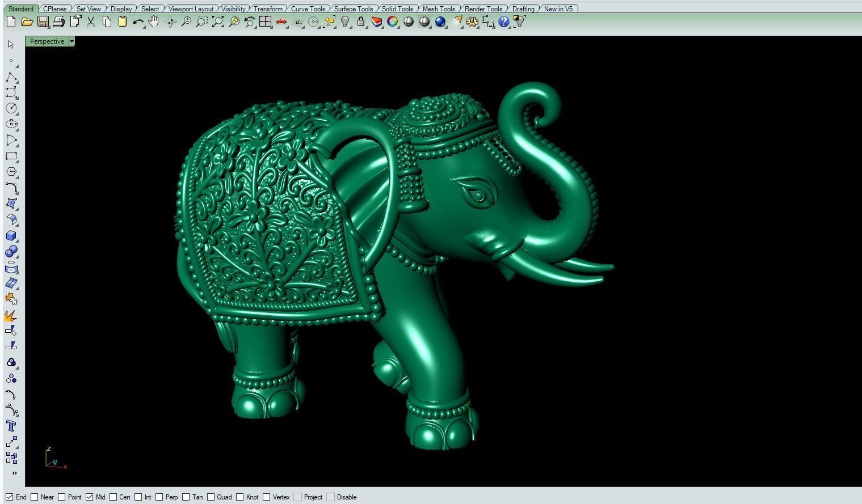This screenshot has width=862, height=504.
Task: Switch to the CPlanes toolbar tab
Action: tap(55, 9)
